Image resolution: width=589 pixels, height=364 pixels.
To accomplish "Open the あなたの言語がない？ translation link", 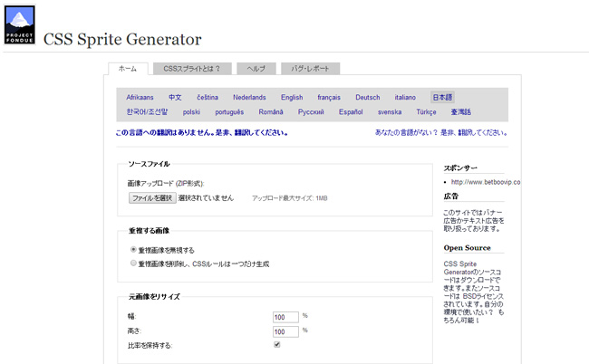I will pos(441,133).
